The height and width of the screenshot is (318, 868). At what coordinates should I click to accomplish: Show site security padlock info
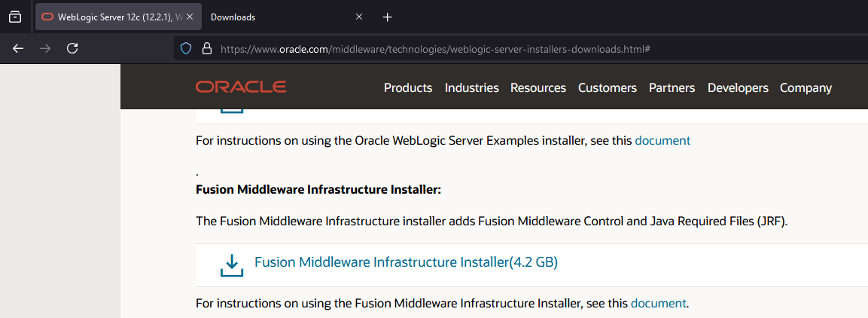coord(207,49)
